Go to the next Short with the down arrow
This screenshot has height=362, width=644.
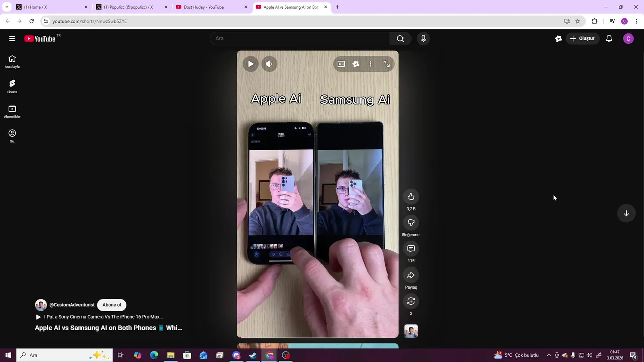(x=626, y=213)
